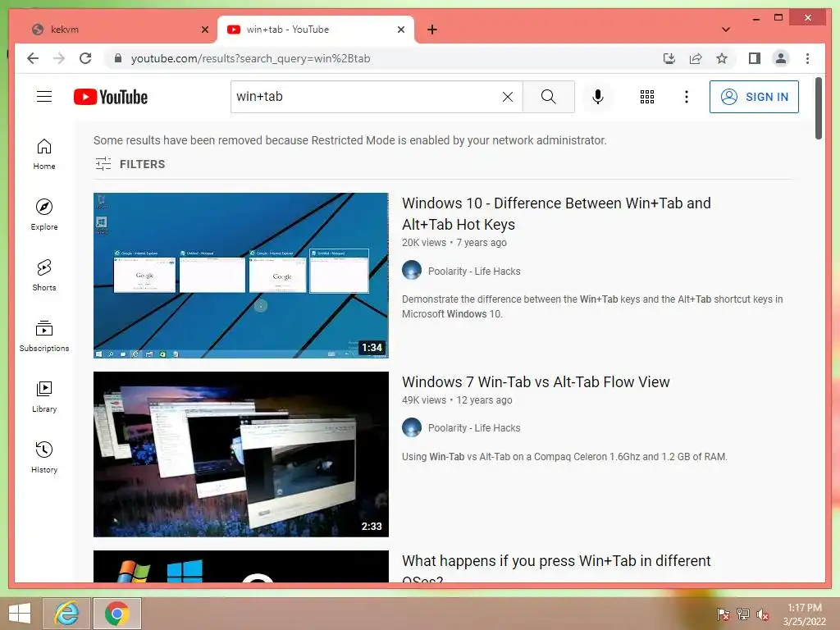Click '49K views • 12 years ago' text
The height and width of the screenshot is (630, 840).
tap(457, 400)
